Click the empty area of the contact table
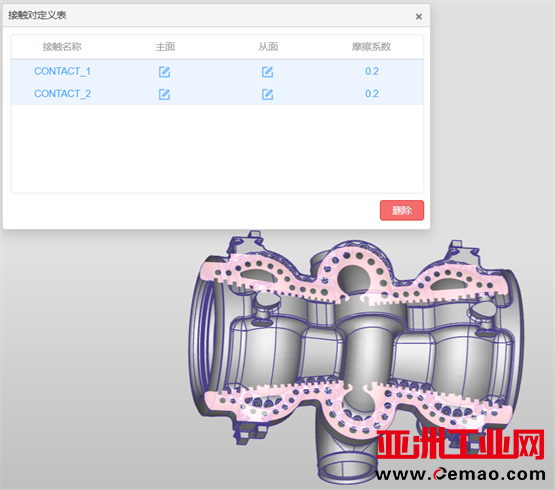 (x=217, y=149)
